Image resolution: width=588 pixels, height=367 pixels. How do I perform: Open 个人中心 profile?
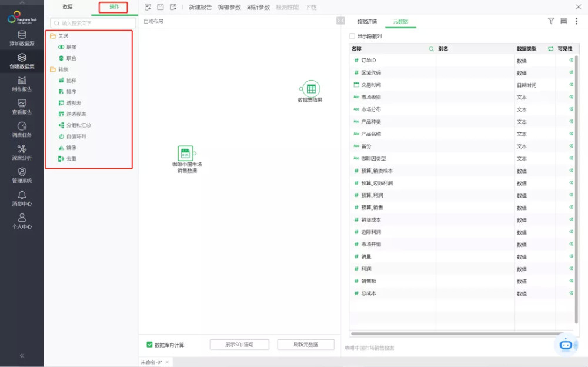tap(22, 221)
